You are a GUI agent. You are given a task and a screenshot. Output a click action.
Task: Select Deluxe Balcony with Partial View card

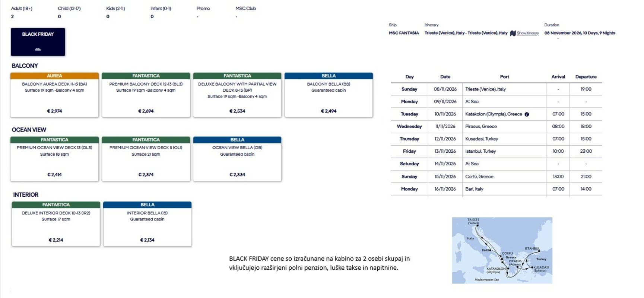(237, 95)
